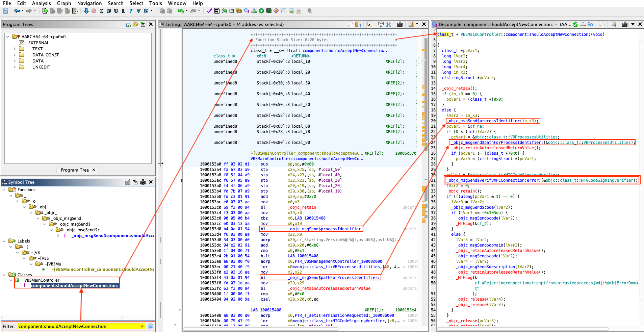Image resolution: width=644 pixels, height=332 pixels.
Task: Click the Save program icon in toolbar
Action: [5, 11]
